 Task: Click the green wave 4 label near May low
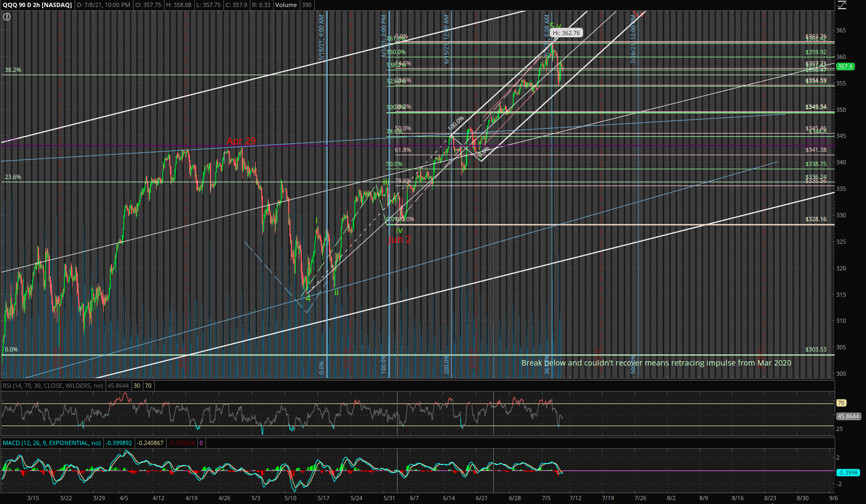click(308, 299)
